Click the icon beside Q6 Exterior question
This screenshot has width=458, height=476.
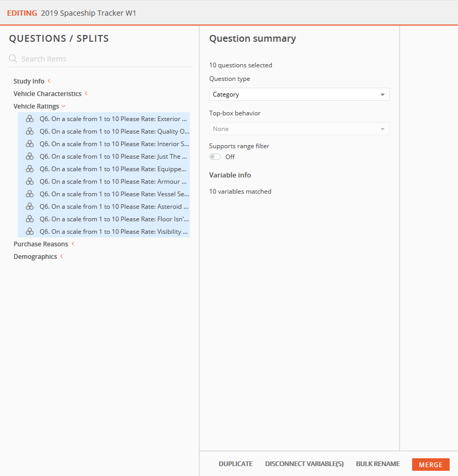30,118
